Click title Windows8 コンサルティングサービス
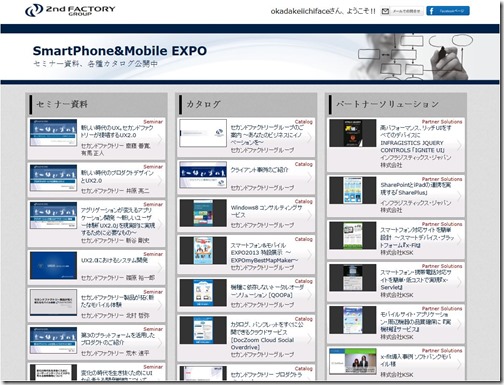This screenshot has width=504, height=385. (x=266, y=211)
